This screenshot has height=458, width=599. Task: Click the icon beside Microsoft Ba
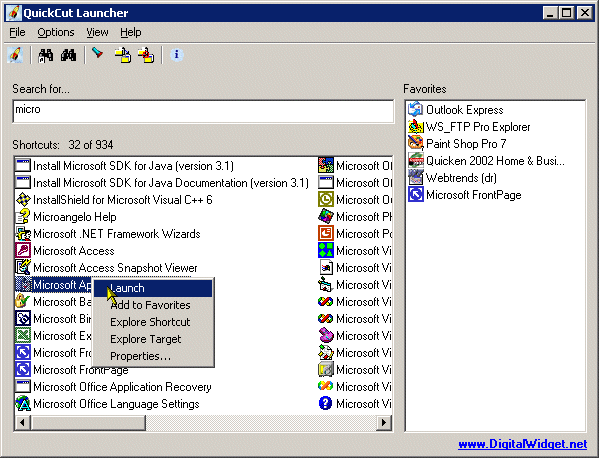[x=23, y=301]
